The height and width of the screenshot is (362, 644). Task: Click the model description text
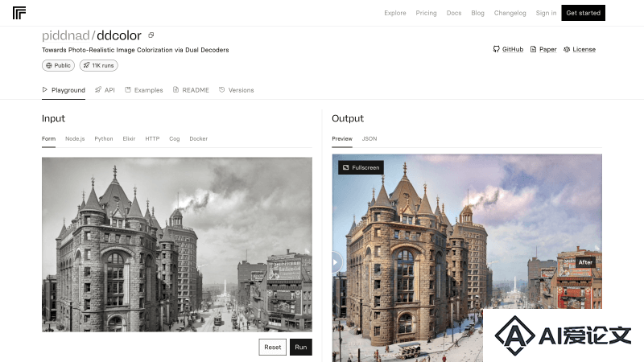(x=135, y=50)
